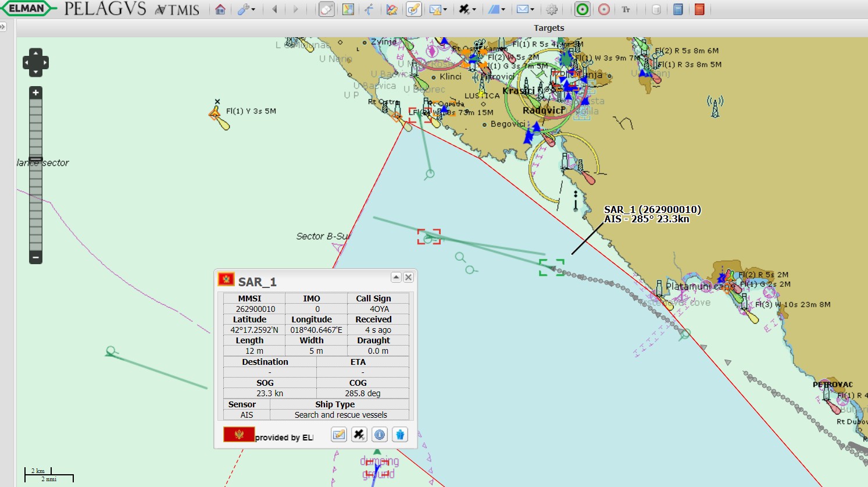868x487 pixels.
Task: Open settings gear in toolbar
Action: pos(552,9)
